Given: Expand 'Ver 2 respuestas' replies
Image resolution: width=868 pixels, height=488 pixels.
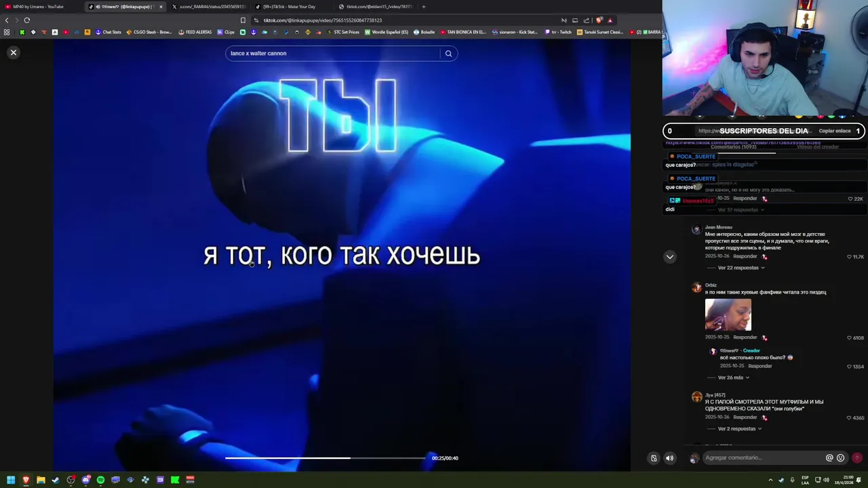Looking at the screenshot, I should [x=739, y=429].
